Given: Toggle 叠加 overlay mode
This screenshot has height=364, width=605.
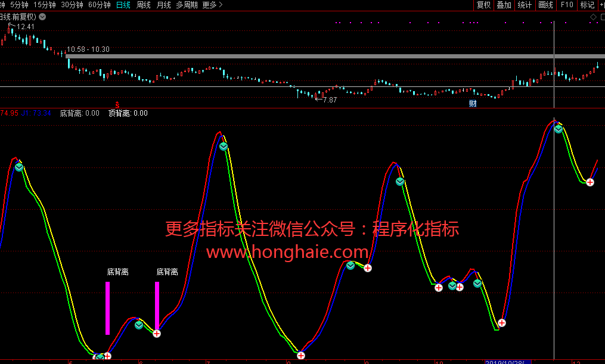Looking at the screenshot, I should tap(504, 5).
